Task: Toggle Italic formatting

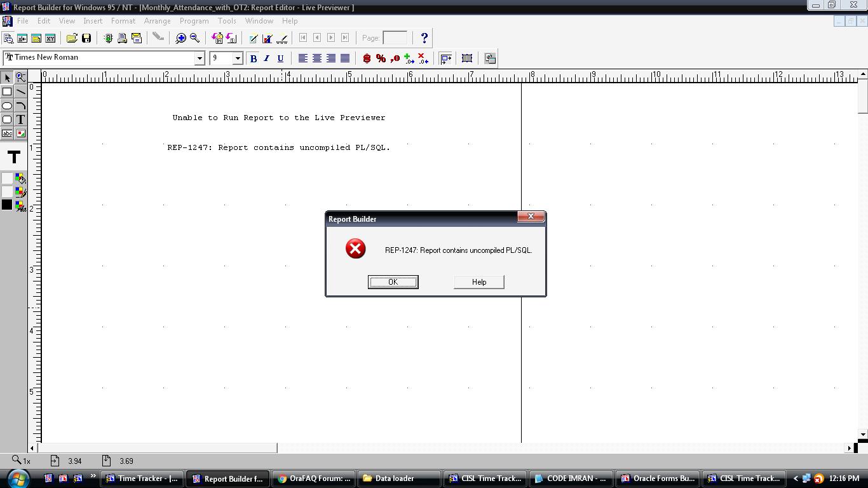Action: tap(266, 58)
